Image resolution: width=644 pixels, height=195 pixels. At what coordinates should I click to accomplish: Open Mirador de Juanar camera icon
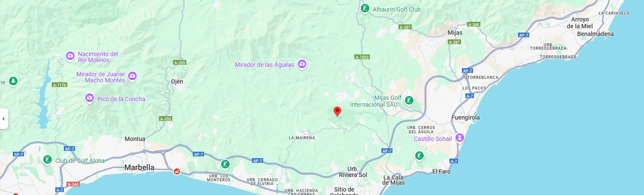click(132, 76)
